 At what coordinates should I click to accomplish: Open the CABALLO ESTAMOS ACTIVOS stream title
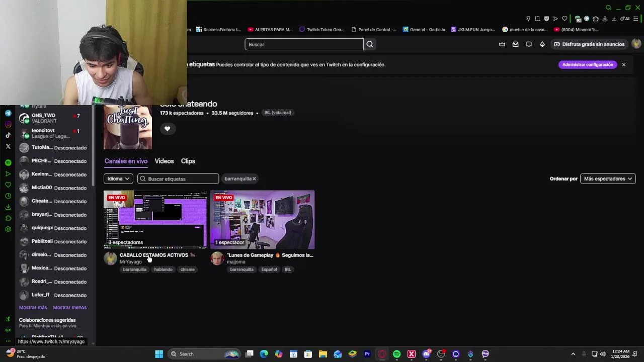157,255
